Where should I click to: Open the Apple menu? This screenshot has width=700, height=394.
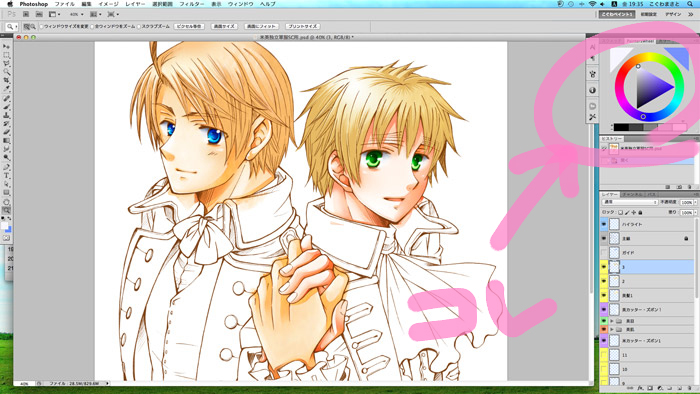pyautogui.click(x=10, y=4)
